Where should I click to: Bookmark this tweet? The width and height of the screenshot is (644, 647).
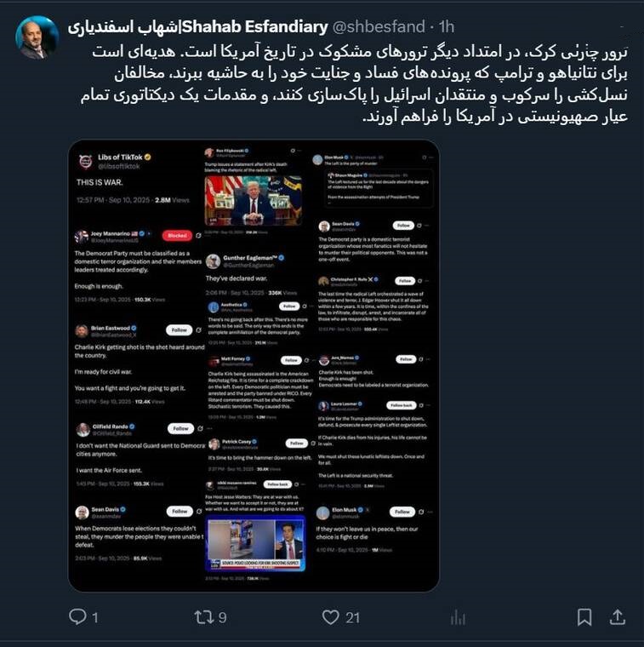click(x=584, y=617)
